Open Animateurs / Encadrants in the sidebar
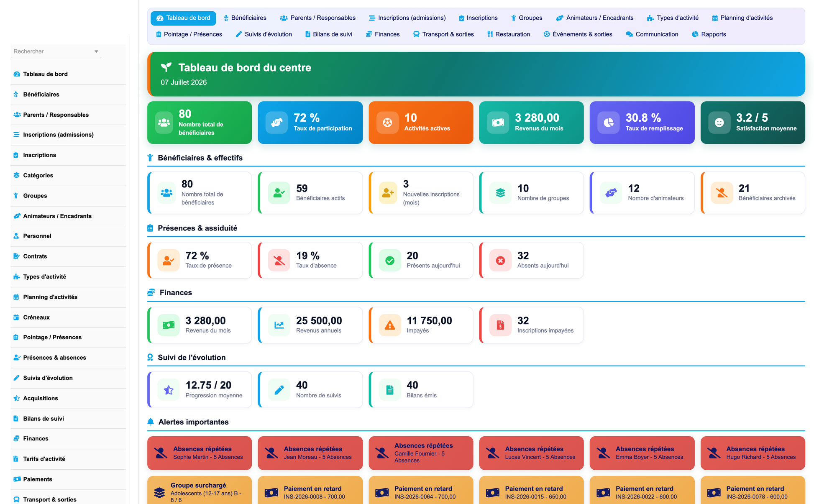This screenshot has width=814, height=504. (68, 216)
